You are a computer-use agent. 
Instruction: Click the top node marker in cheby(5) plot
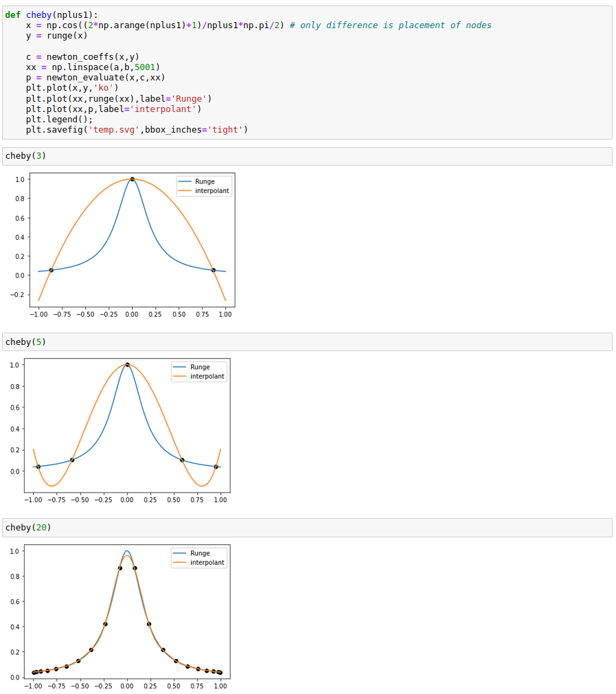click(127, 365)
